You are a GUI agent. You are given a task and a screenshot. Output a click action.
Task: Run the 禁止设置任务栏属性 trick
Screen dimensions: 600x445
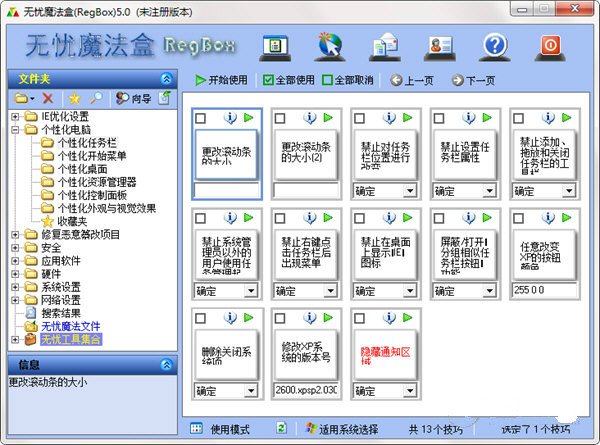click(487, 117)
